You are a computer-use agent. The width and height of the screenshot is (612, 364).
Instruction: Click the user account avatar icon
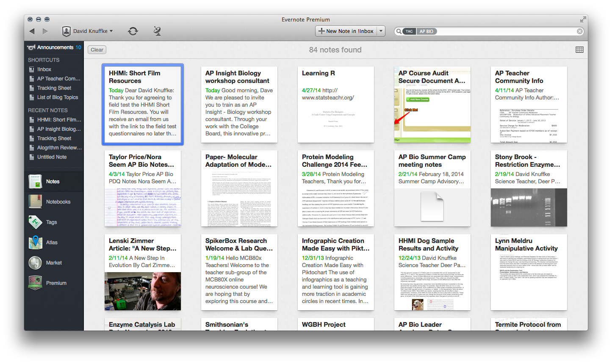point(66,31)
